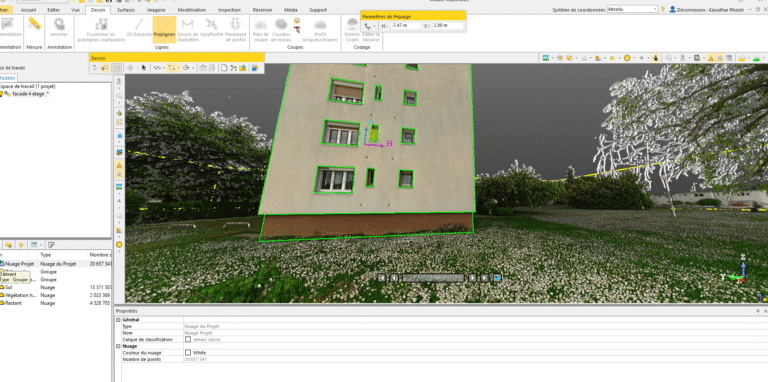Image resolution: width=768 pixels, height=382 pixels.
Task: Click the arrow pointer in Dessin toolbar
Action: pos(144,68)
